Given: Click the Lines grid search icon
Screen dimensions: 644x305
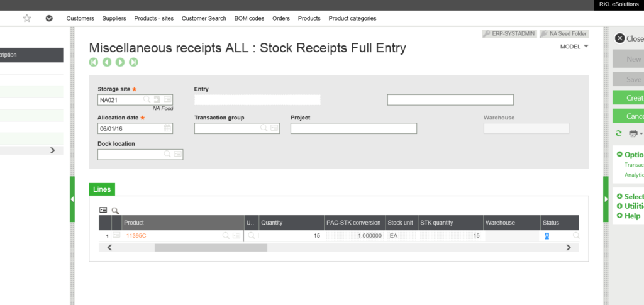Looking at the screenshot, I should click(116, 211).
